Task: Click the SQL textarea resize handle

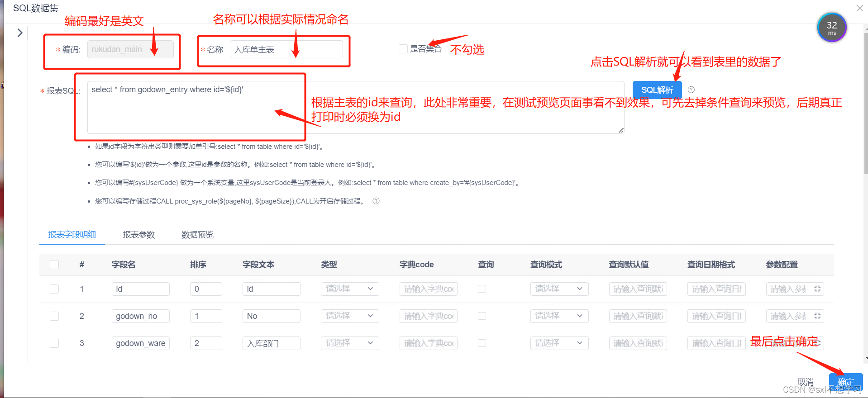Action: (621, 130)
